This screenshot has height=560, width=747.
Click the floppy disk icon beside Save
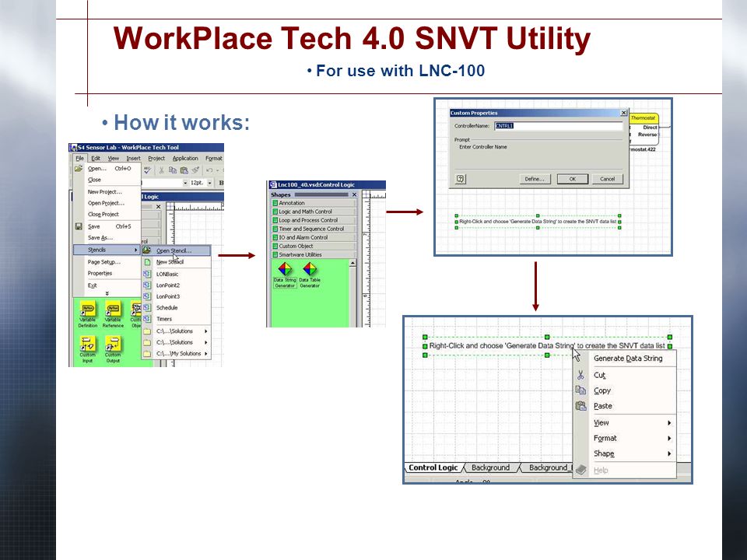tap(79, 226)
